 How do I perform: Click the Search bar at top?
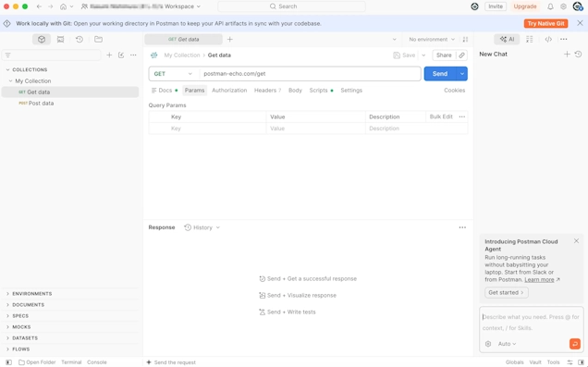click(x=291, y=6)
